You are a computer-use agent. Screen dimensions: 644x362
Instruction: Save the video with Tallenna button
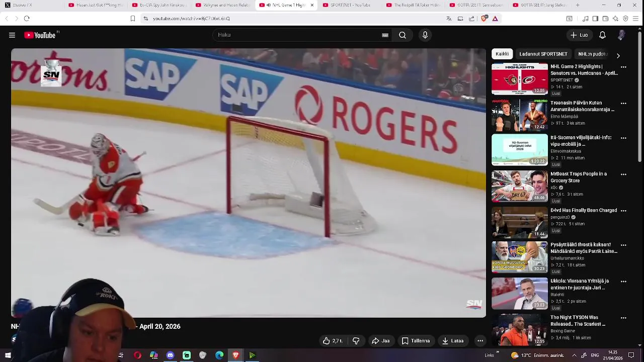(x=416, y=341)
